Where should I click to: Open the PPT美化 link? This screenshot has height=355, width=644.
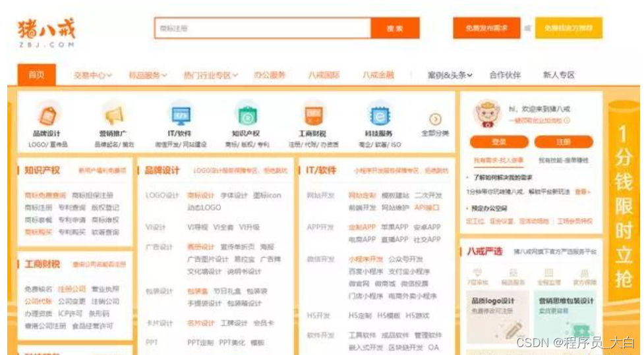[x=231, y=342]
